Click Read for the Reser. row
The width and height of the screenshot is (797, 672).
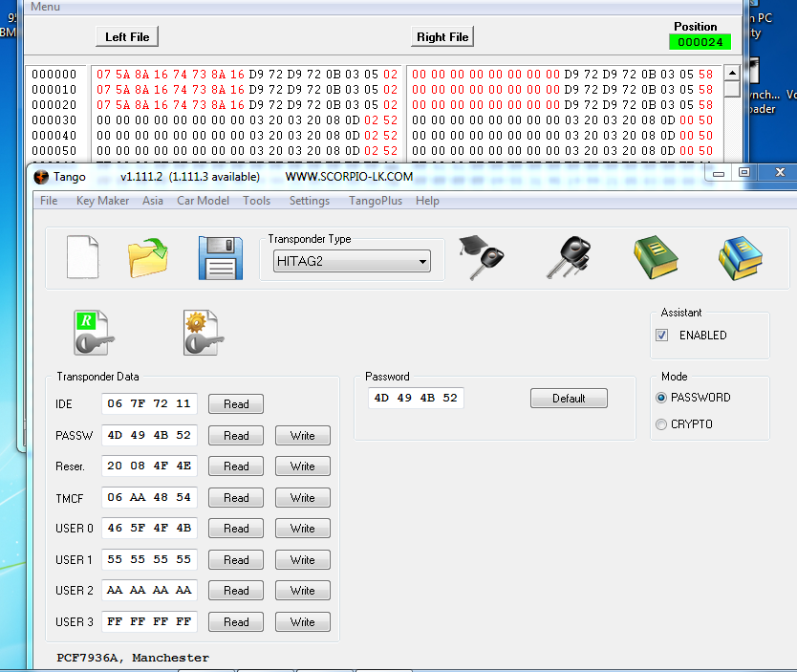pos(236,466)
